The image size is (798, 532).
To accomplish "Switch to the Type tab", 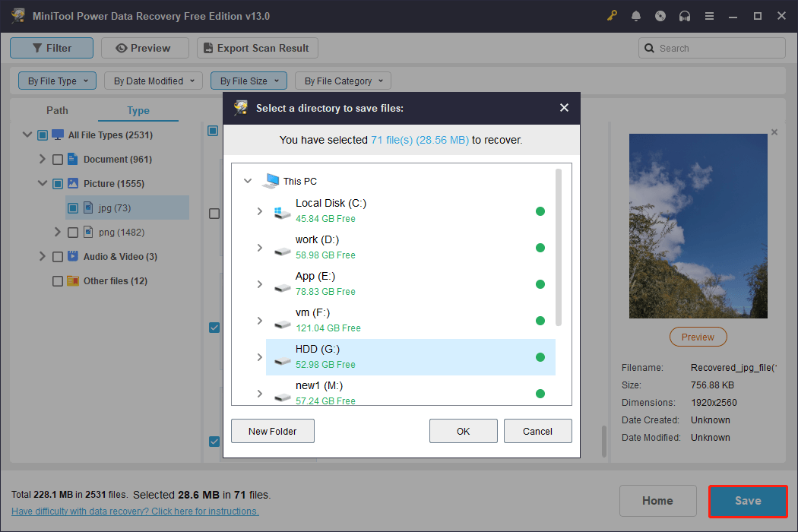I will coord(138,110).
